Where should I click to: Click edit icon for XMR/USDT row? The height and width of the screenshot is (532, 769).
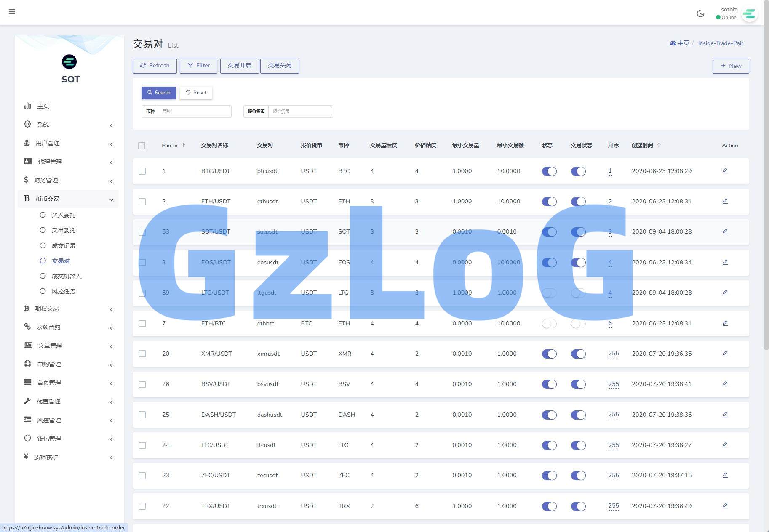click(725, 354)
